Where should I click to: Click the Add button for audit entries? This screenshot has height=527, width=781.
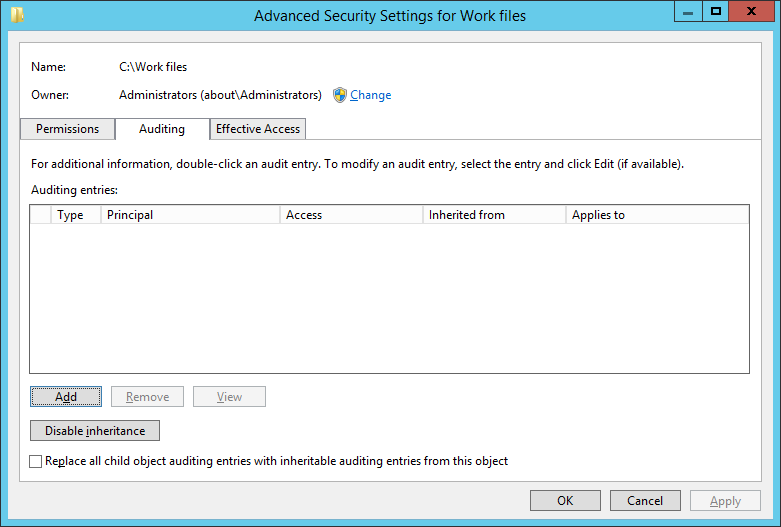(66, 396)
